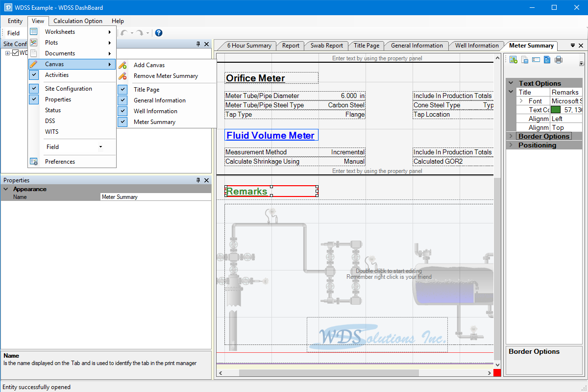Open the Plots submenu
Viewport: 588px width, 392px height.
[x=72, y=43]
